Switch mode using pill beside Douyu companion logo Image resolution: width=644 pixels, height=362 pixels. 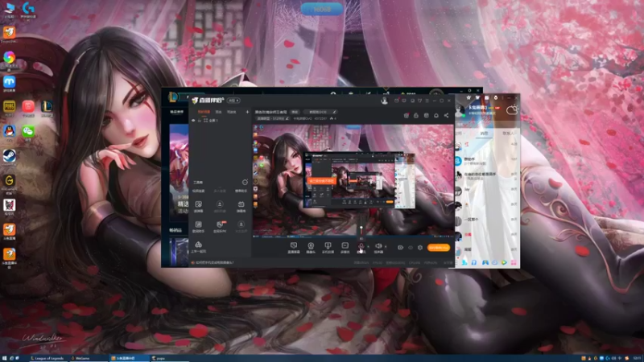click(x=233, y=101)
